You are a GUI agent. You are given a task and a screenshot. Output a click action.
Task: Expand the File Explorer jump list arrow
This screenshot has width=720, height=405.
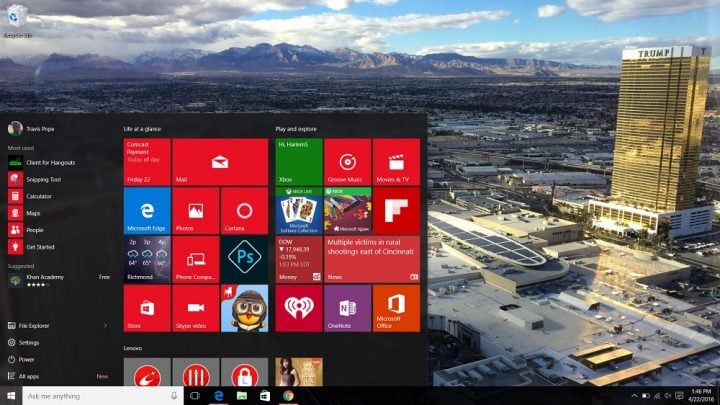(106, 326)
